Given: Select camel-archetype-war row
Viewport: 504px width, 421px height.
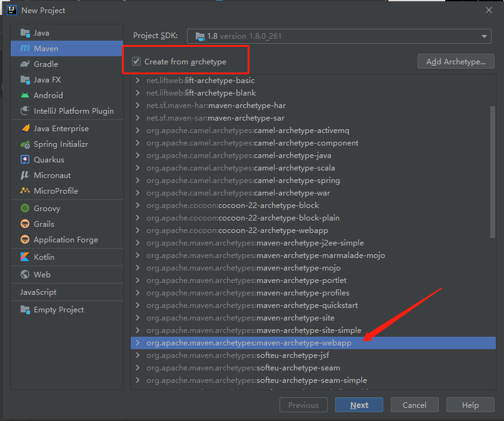Looking at the screenshot, I should (313, 192).
